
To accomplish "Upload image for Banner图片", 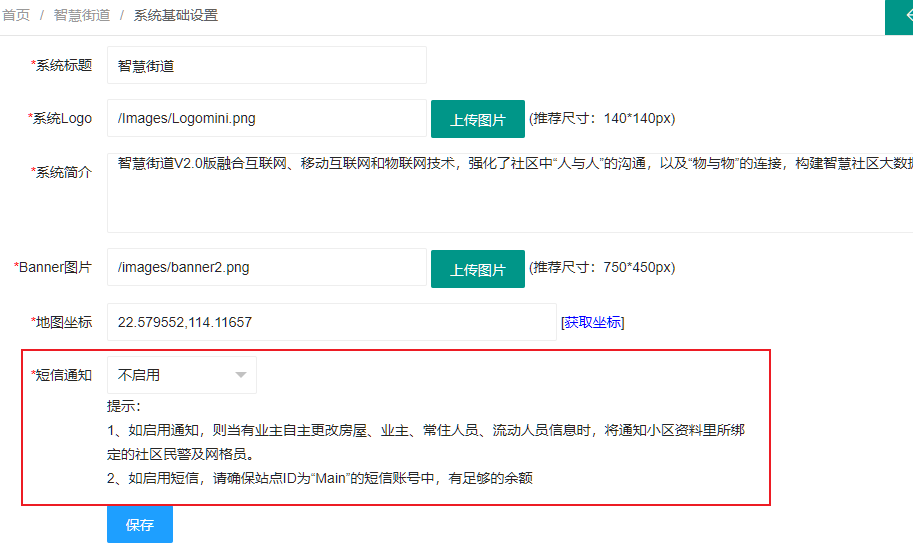I will pyautogui.click(x=477, y=269).
